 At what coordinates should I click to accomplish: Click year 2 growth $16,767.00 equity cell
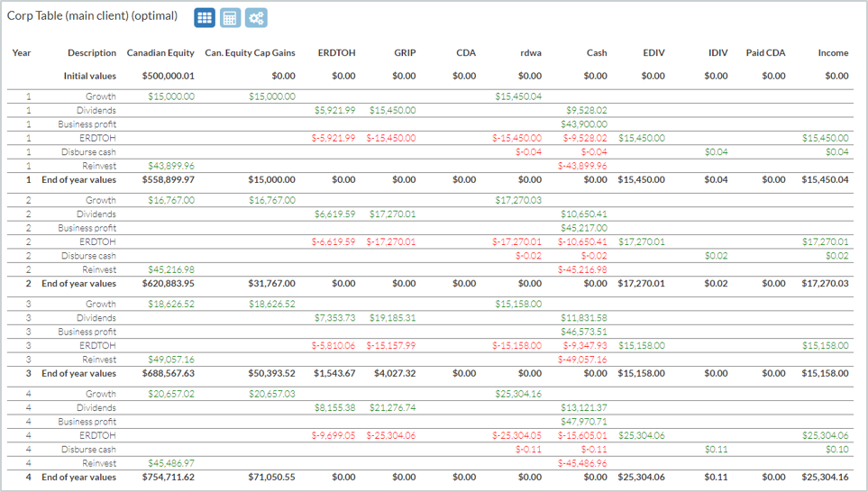(171, 200)
